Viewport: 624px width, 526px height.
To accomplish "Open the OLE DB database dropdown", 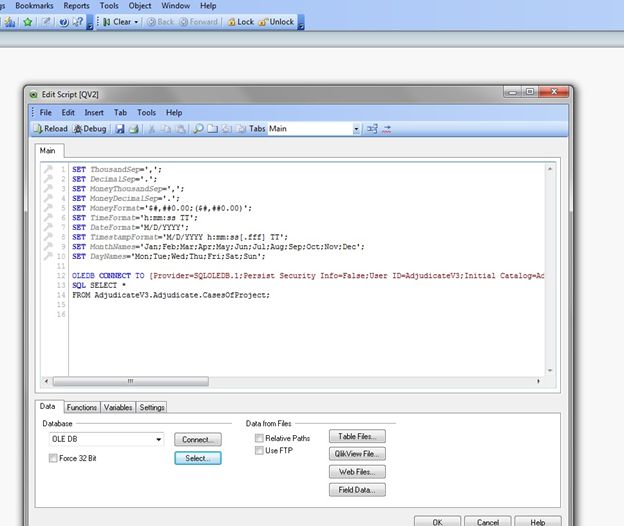I will 159,439.
